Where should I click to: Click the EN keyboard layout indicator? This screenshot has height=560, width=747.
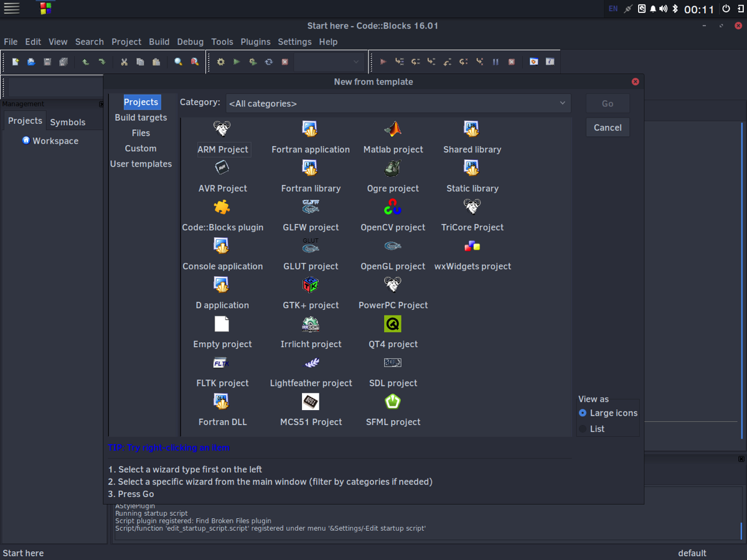[613, 9]
